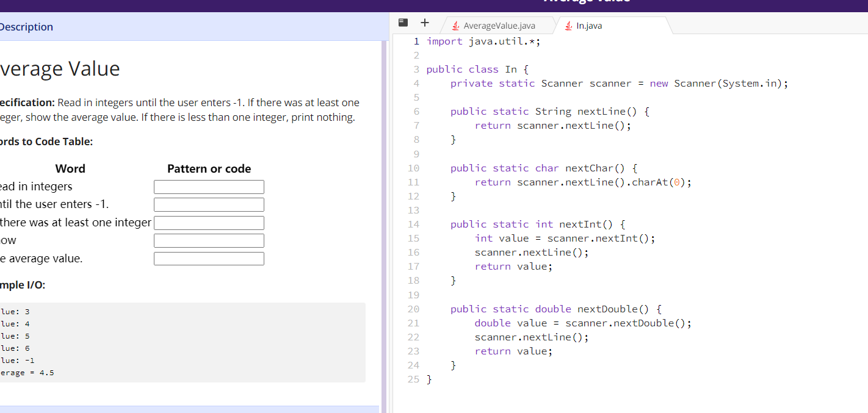This screenshot has height=413, width=868.
Task: Click the word Scanner on line 4
Action: 562,83
